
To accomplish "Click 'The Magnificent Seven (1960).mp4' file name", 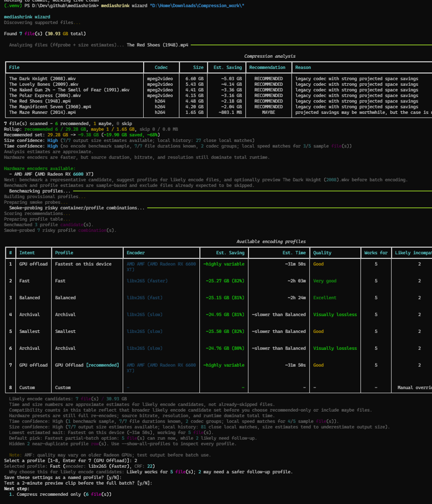I will pos(50,107).
